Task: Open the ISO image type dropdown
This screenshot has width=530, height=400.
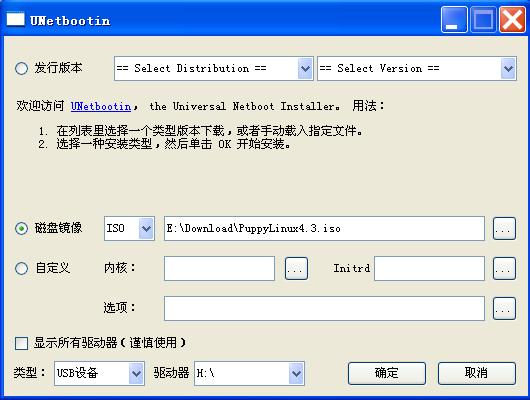Action: [x=129, y=229]
